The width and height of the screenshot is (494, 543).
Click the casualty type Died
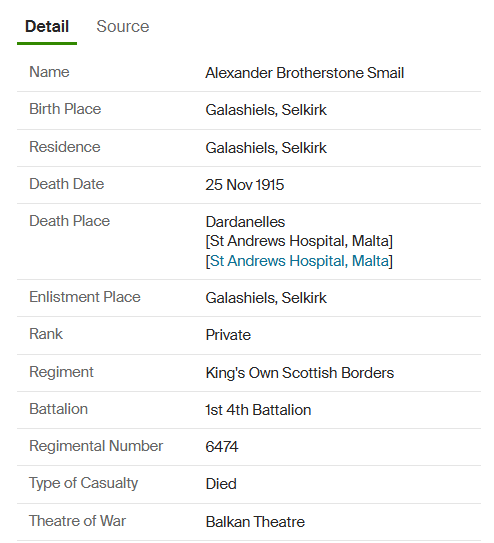(x=221, y=484)
